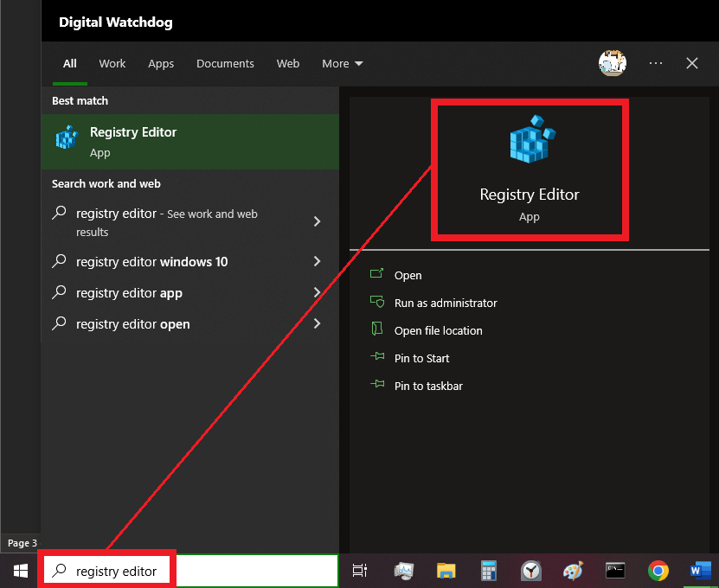Launch File Explorer from the taskbar

(446, 571)
